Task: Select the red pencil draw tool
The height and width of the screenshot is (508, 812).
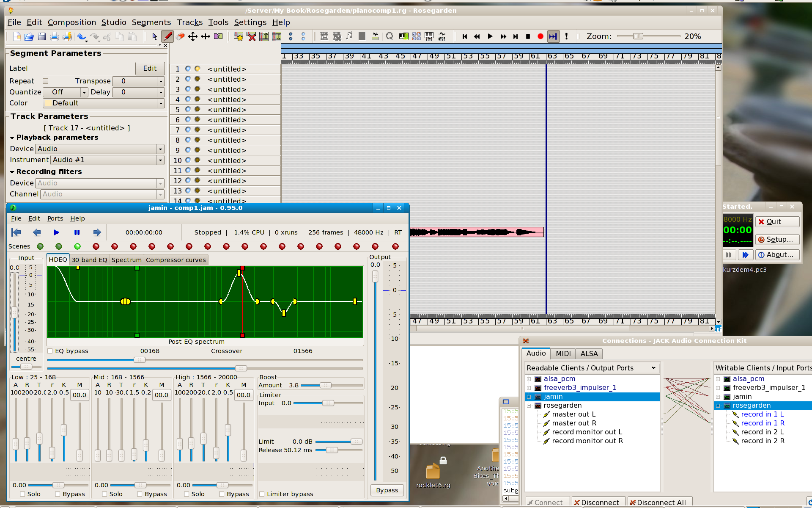Action: 167,37
